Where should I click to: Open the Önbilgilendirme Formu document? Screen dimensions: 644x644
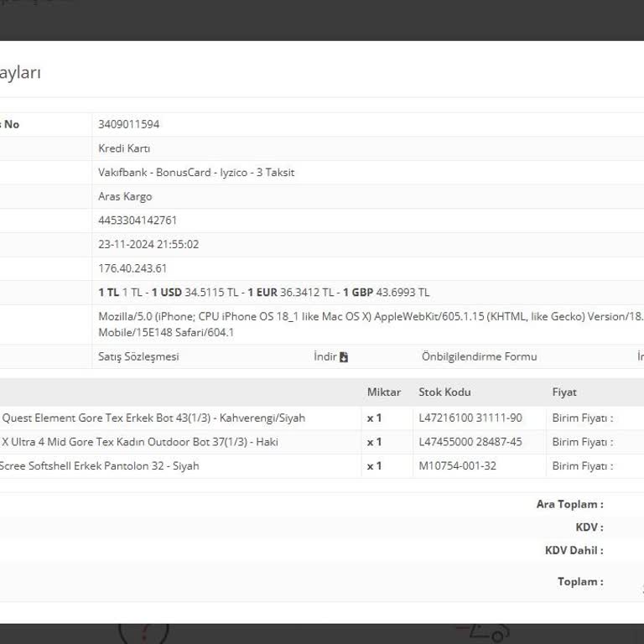(479, 356)
